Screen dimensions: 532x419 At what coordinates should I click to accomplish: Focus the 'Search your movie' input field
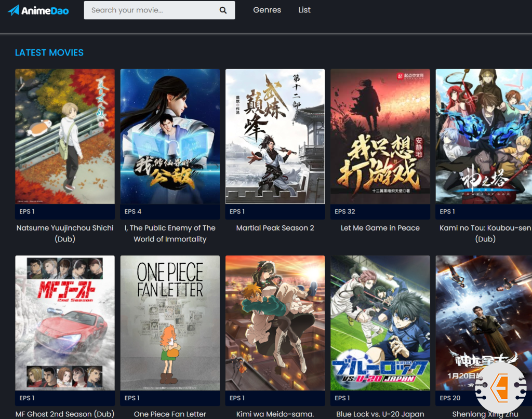pos(151,10)
